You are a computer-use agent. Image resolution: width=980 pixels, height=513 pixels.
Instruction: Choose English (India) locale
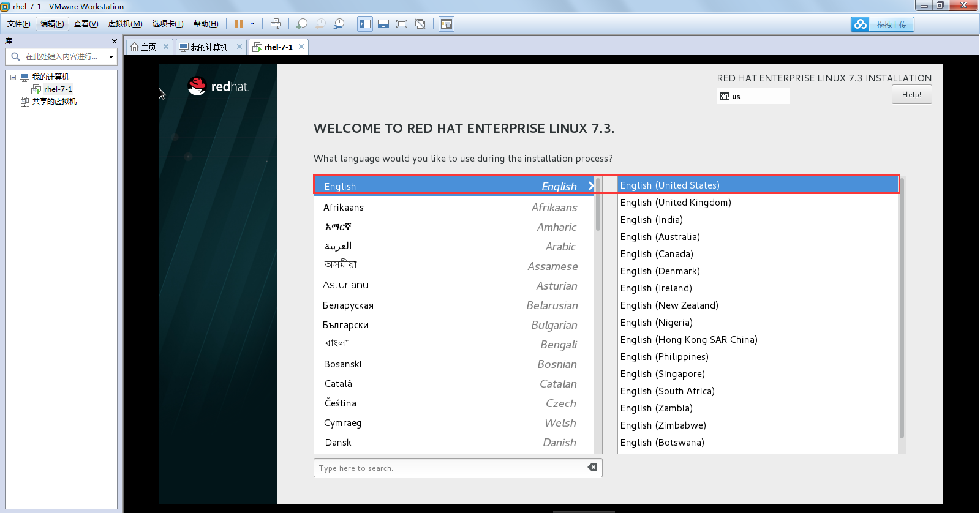coord(758,220)
